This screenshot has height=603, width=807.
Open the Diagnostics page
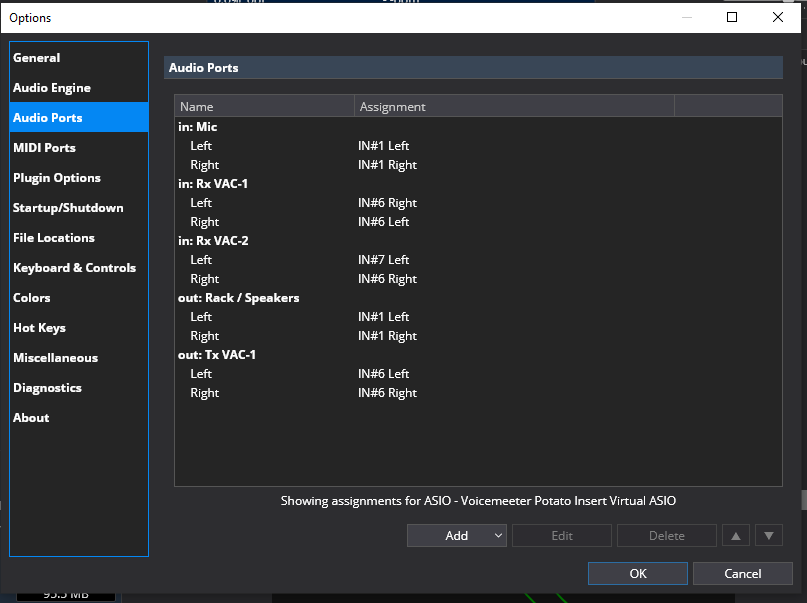click(x=79, y=388)
